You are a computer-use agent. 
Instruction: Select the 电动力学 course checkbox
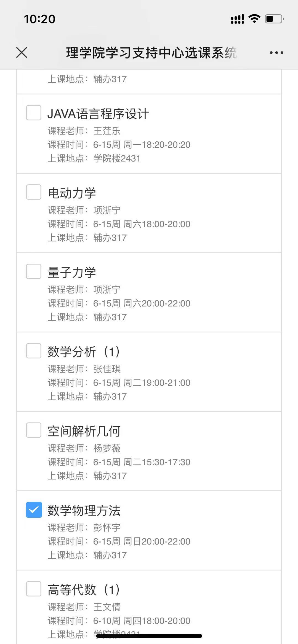(34, 192)
